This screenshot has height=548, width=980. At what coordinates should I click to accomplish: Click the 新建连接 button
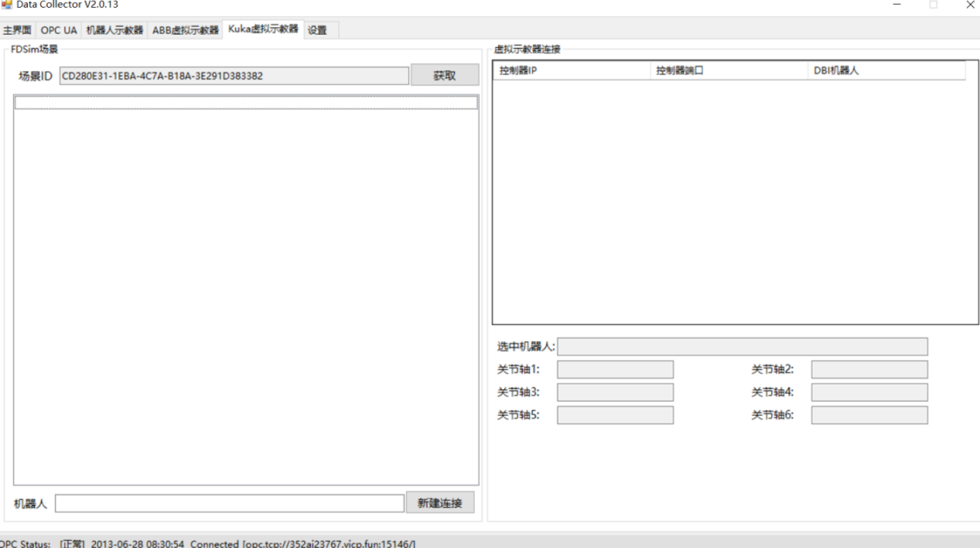coord(440,504)
